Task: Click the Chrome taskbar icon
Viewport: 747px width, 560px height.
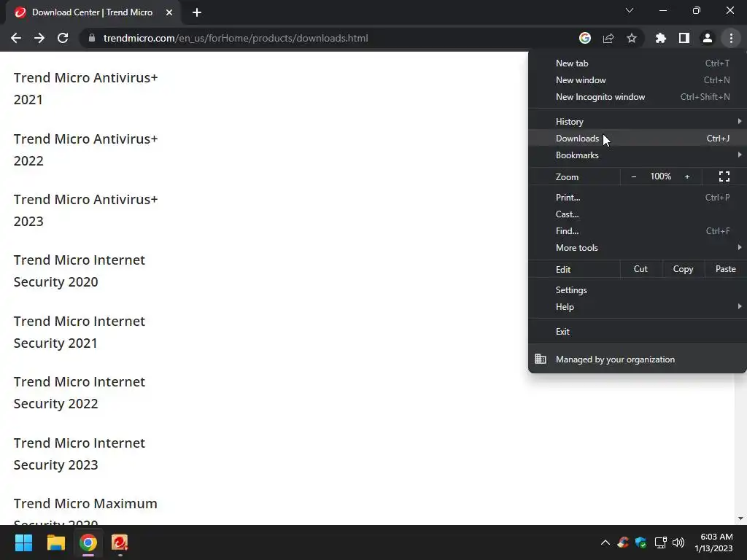Action: pyautogui.click(x=88, y=542)
